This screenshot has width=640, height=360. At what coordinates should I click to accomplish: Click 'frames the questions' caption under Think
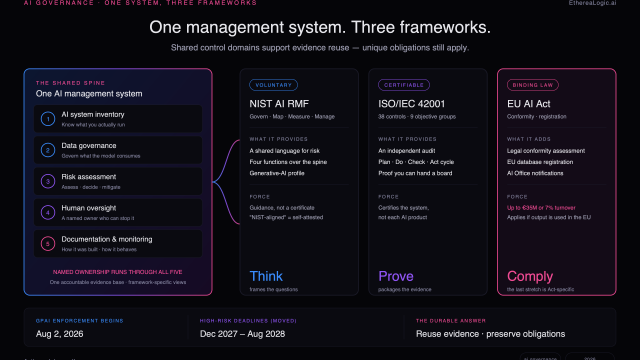click(x=273, y=289)
